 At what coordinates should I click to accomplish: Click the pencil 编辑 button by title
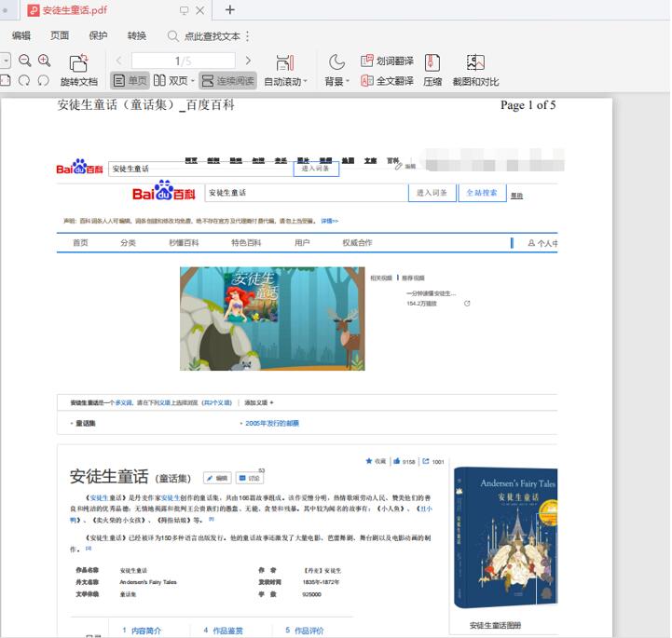(217, 478)
